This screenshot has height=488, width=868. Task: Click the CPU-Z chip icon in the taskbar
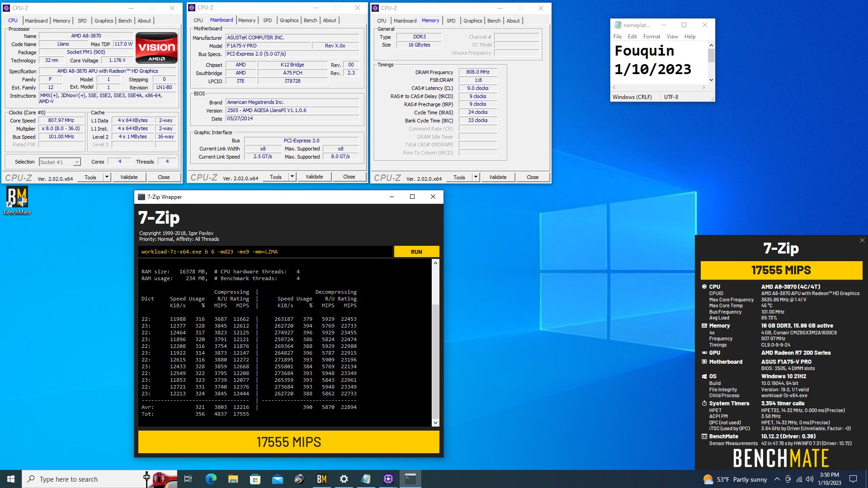coord(388,479)
